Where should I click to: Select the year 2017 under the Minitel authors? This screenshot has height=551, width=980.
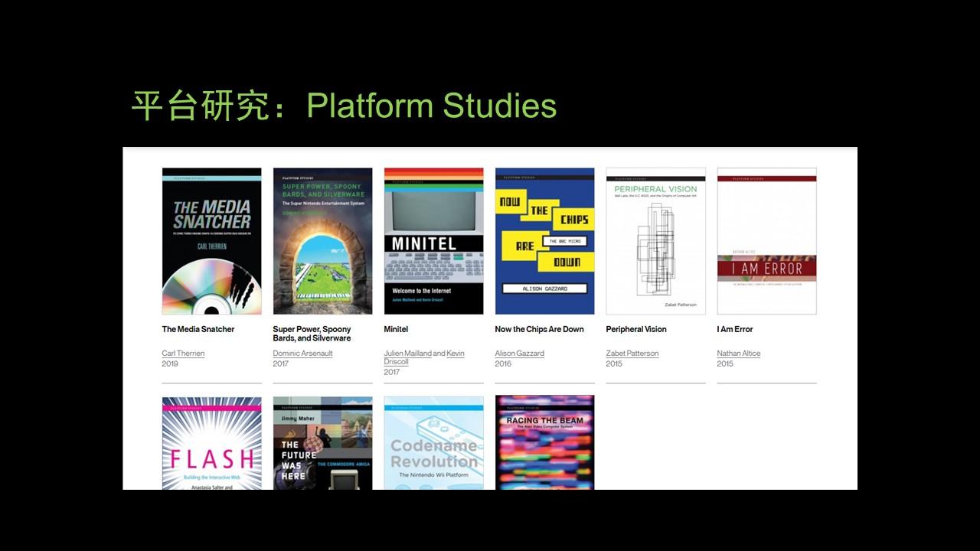tap(392, 372)
